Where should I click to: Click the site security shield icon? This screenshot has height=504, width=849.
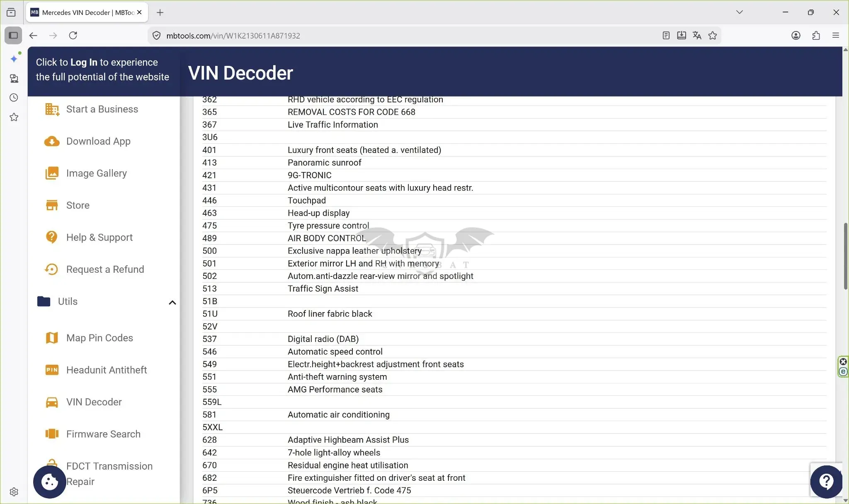(156, 36)
